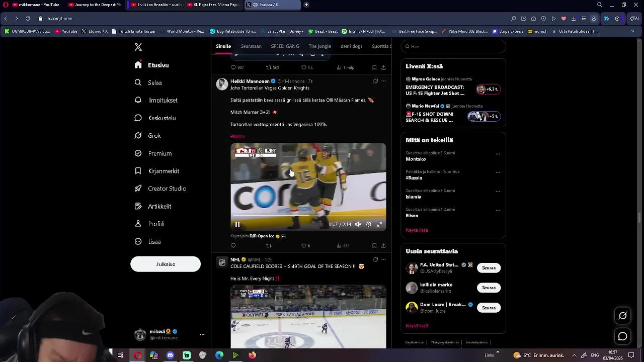Switch to the mikkomane YouTube browser tab
The width and height of the screenshot is (644, 362).
35,5
